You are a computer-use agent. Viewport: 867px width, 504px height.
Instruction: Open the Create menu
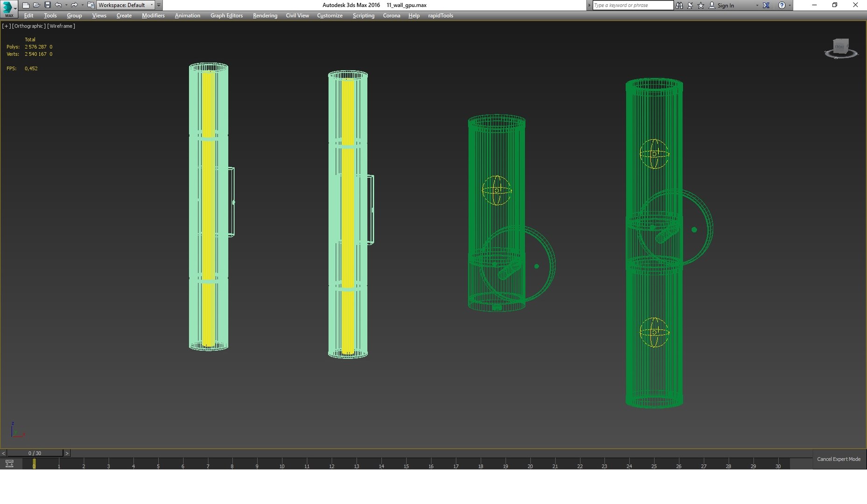pos(124,15)
